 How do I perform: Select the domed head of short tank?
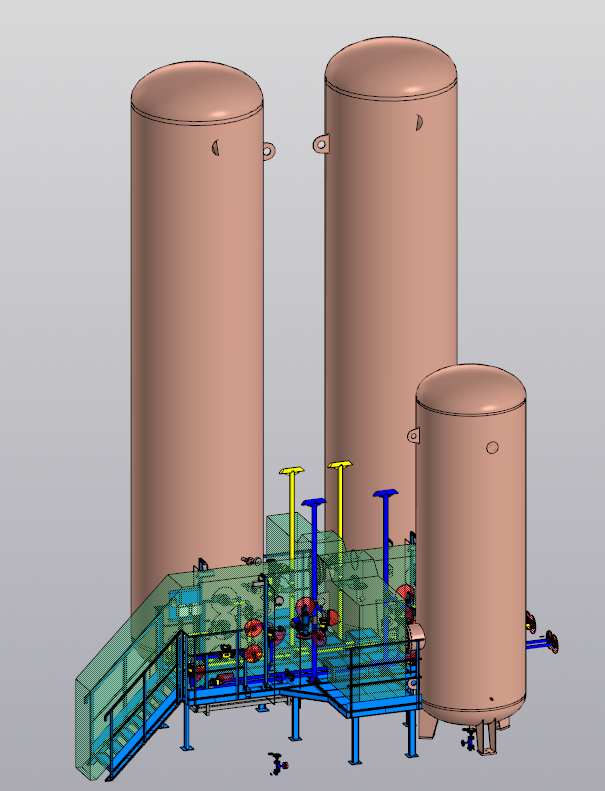coord(470,388)
